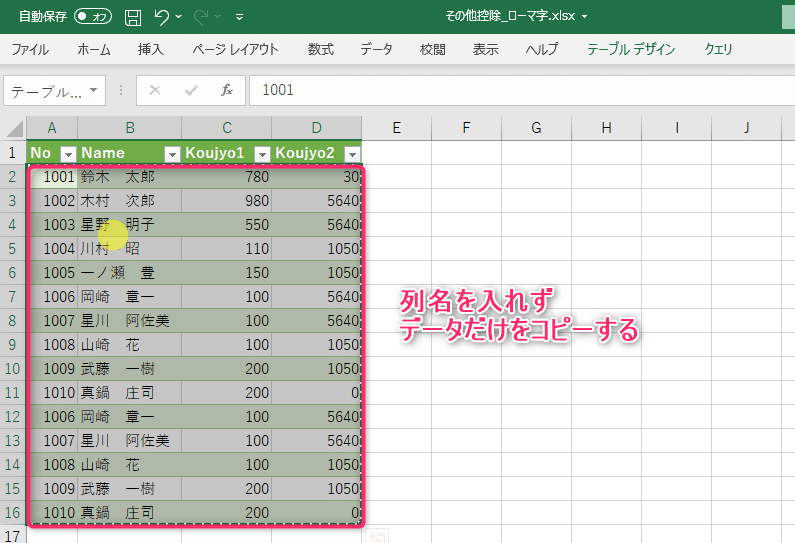Click Koujyo1 cell with value 110

[227, 249]
